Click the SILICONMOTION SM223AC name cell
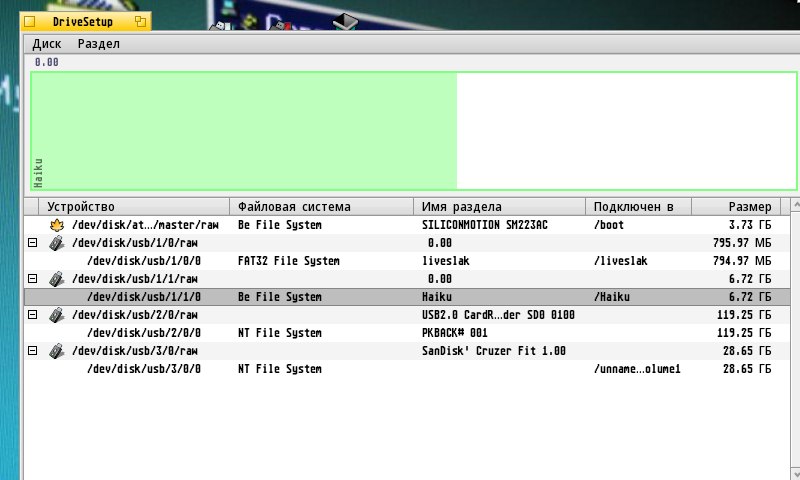This screenshot has height=480, width=800. pyautogui.click(x=485, y=225)
